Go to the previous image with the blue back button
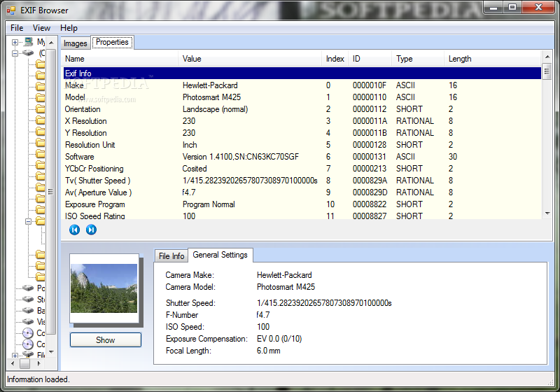 pyautogui.click(x=74, y=230)
